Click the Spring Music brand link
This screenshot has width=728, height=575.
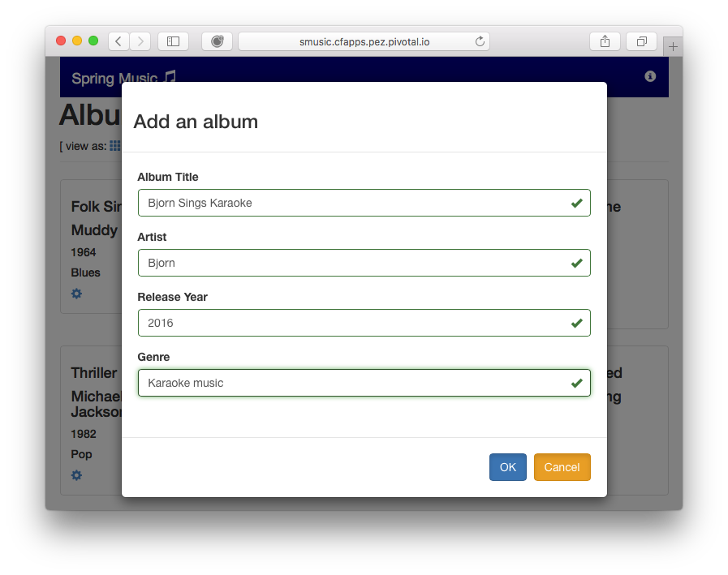click(123, 78)
